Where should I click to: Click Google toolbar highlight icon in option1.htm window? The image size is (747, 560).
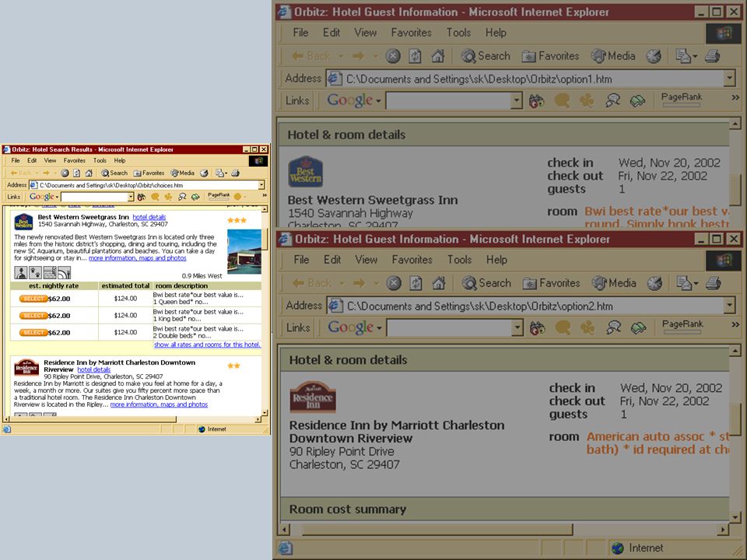[x=637, y=100]
